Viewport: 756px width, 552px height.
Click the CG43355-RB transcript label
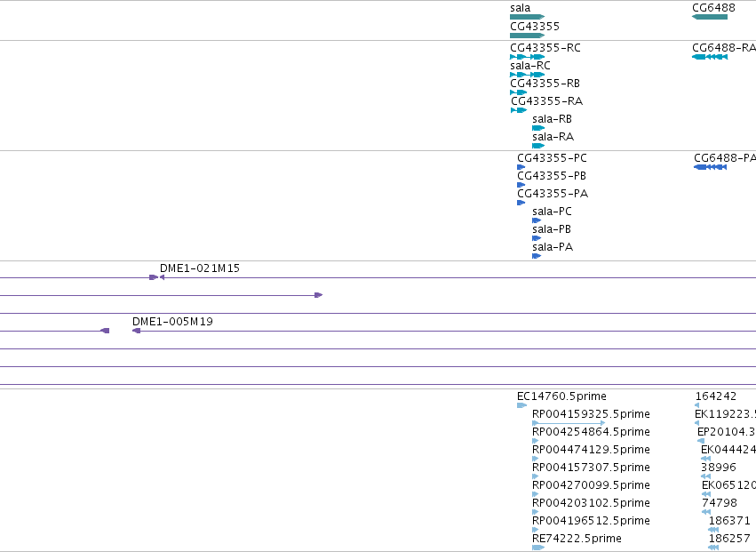[545, 84]
